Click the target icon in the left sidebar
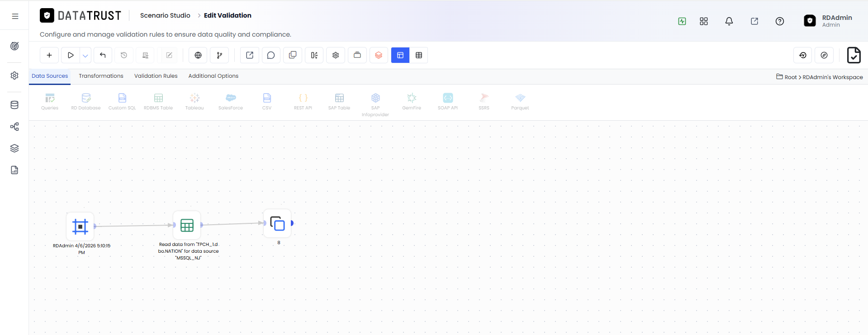This screenshot has width=868, height=335. tap(14, 46)
